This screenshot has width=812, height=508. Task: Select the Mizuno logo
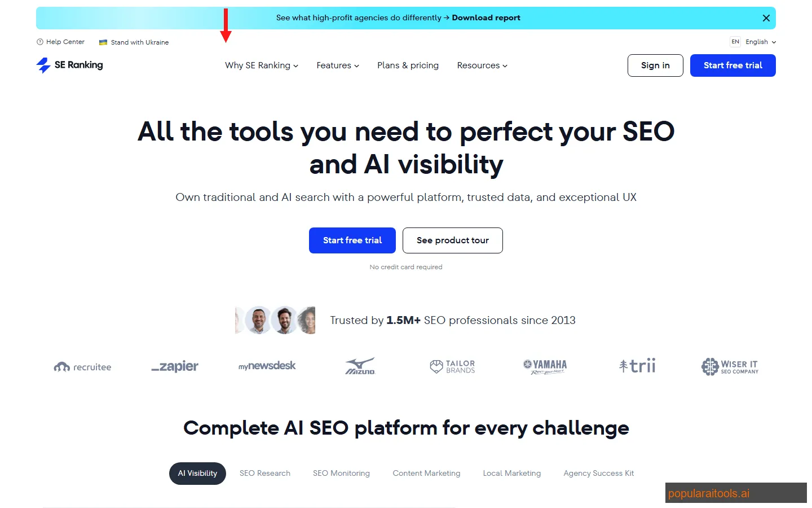(360, 366)
